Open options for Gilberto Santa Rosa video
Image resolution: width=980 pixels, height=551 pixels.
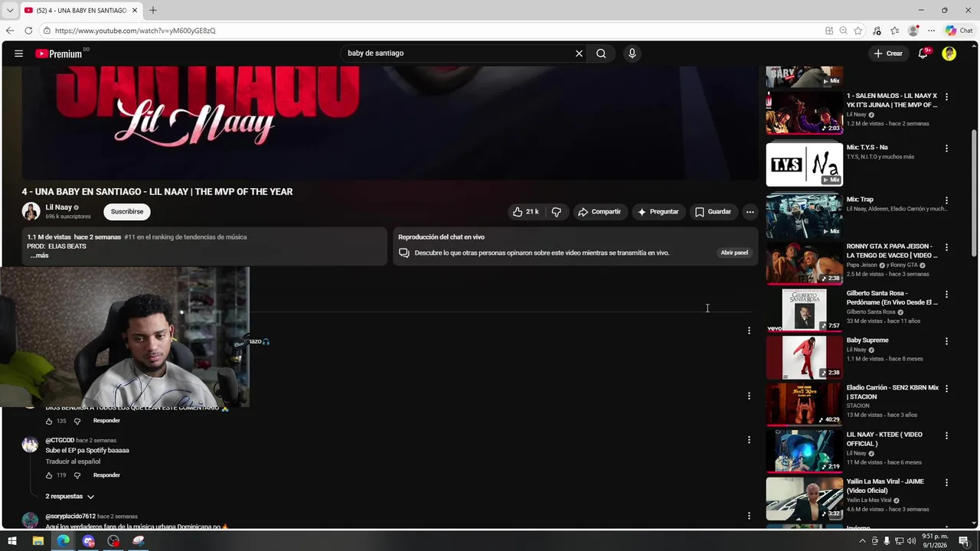946,295
